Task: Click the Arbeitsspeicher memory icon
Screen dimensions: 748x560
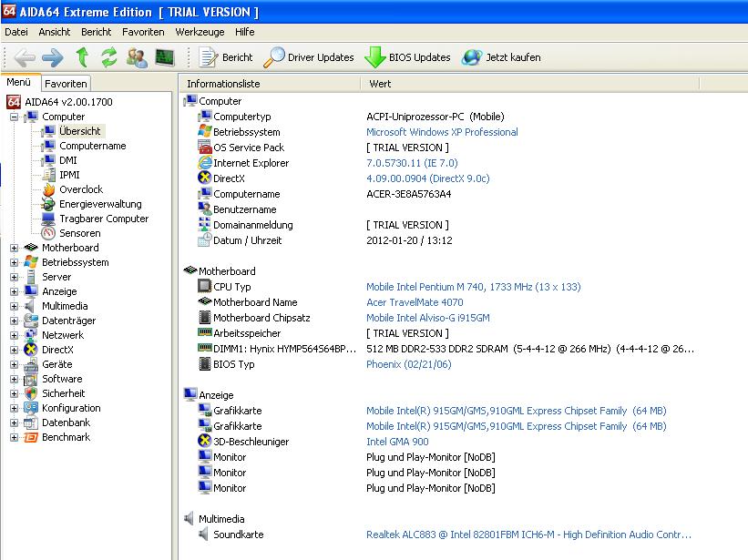Action: [205, 332]
